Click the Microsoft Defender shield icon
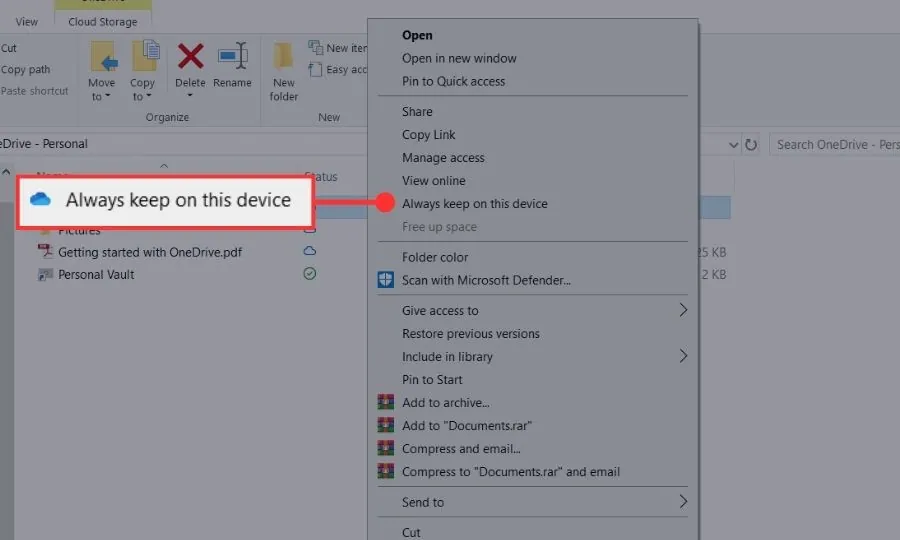The height and width of the screenshot is (540, 900). click(385, 280)
